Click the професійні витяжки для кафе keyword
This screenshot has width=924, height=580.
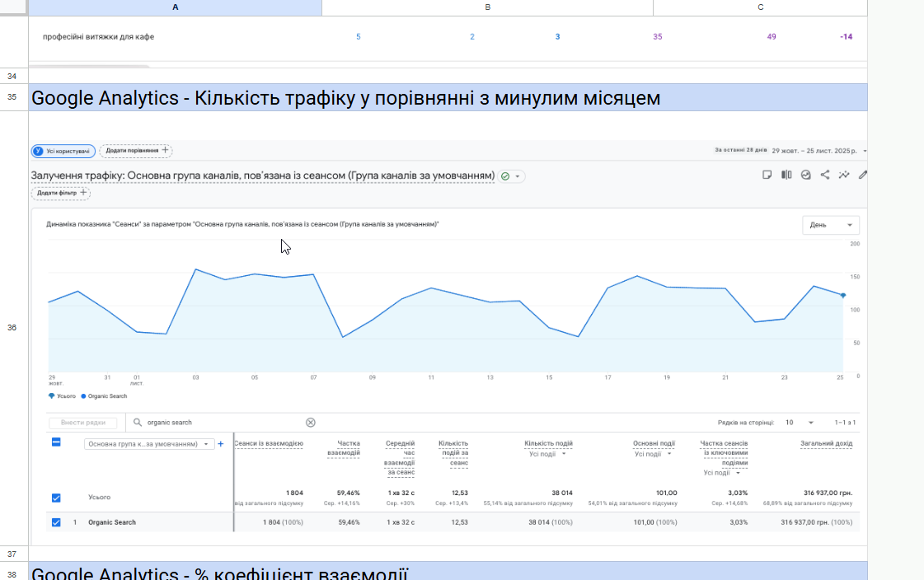pos(98,36)
